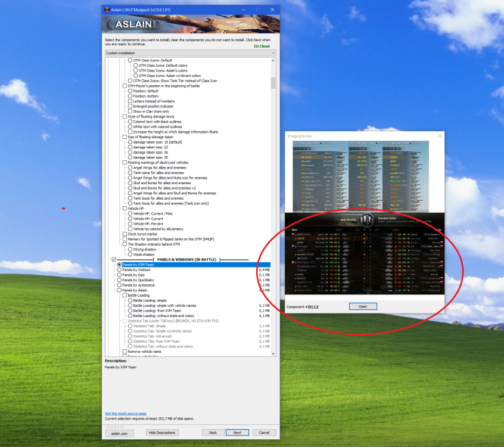Viewport: 504px width, 447px height.
Task: Close the Image preview window
Action: (x=440, y=136)
